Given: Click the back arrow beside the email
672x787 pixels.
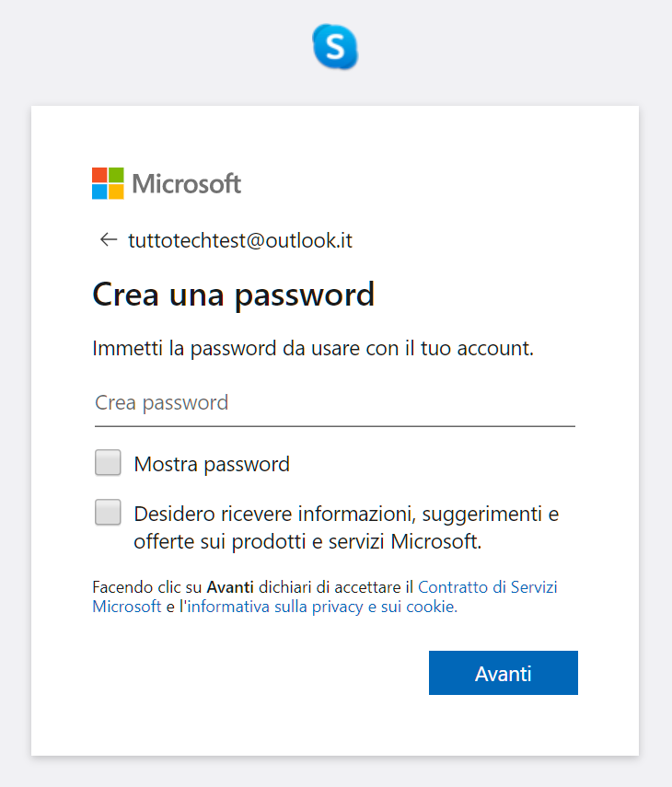Looking at the screenshot, I should point(109,240).
